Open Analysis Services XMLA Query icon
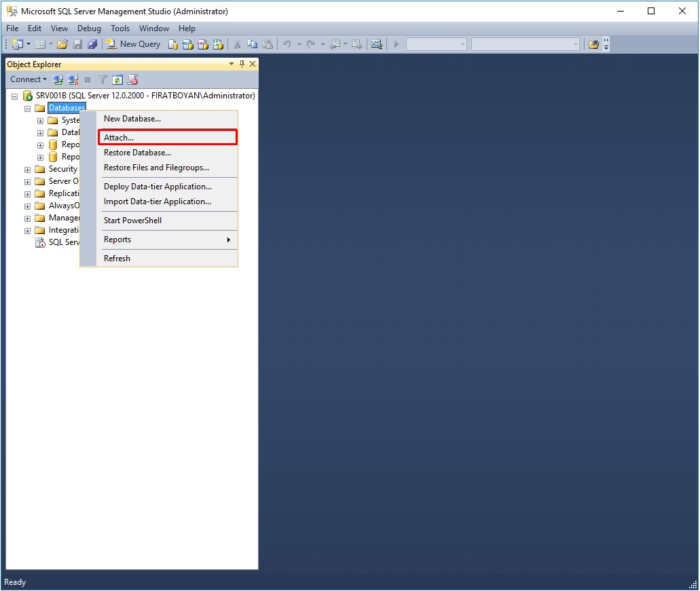Viewport: 700px width, 591px height. pyautogui.click(x=219, y=44)
